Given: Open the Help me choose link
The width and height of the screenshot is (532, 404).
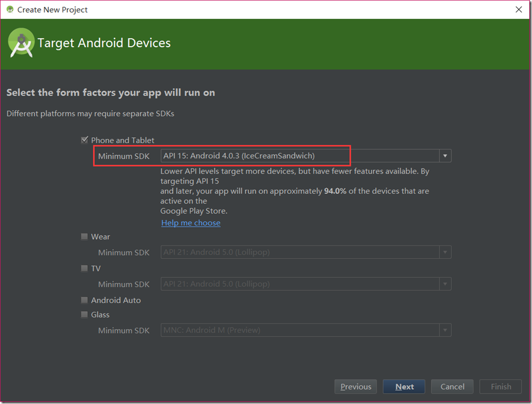Looking at the screenshot, I should (191, 223).
